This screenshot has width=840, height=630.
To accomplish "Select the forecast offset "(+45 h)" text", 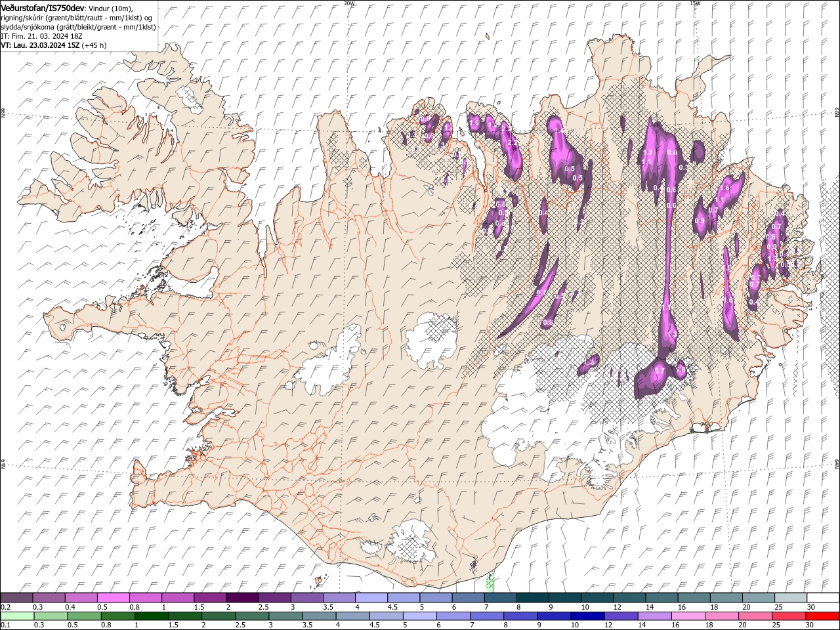I will (94, 45).
